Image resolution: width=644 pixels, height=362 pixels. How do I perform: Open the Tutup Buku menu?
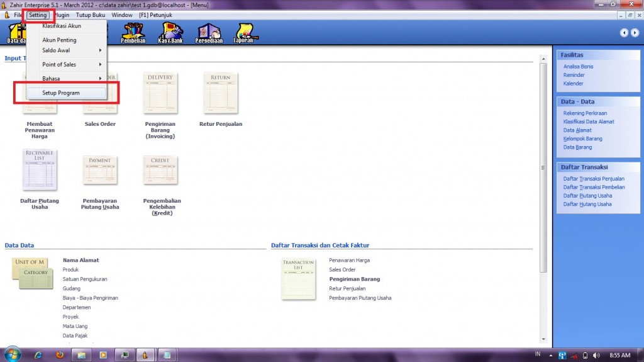91,15
